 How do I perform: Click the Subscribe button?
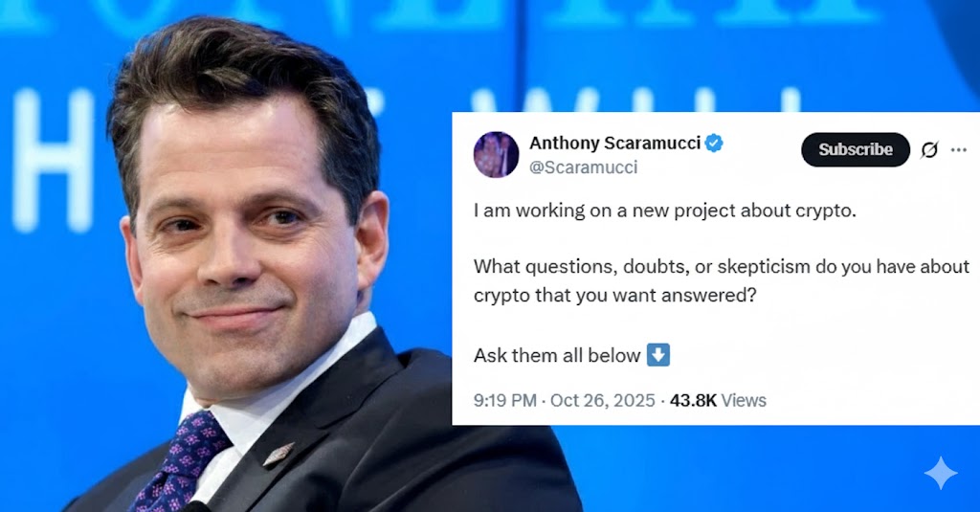pos(855,149)
